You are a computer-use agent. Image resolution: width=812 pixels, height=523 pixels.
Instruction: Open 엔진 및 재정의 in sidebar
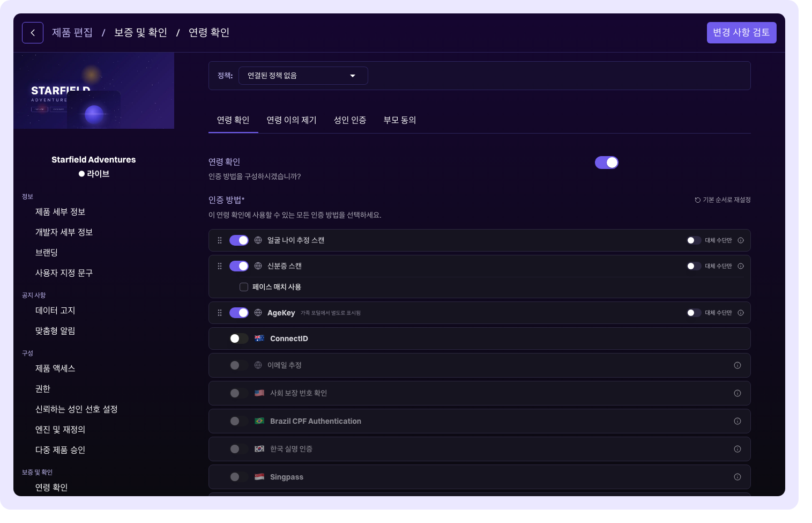point(61,430)
